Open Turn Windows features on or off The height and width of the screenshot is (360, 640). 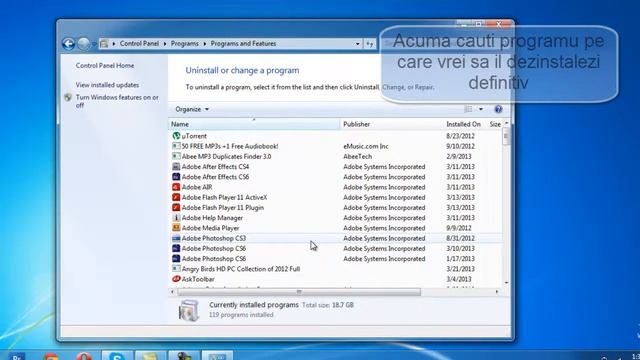pyautogui.click(x=117, y=101)
